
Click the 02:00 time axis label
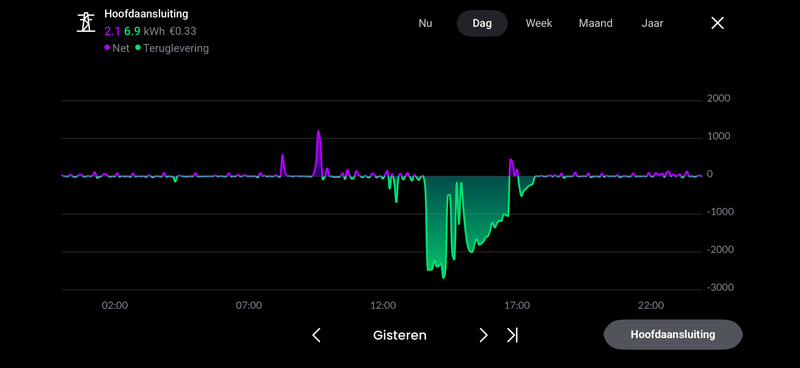[115, 306]
